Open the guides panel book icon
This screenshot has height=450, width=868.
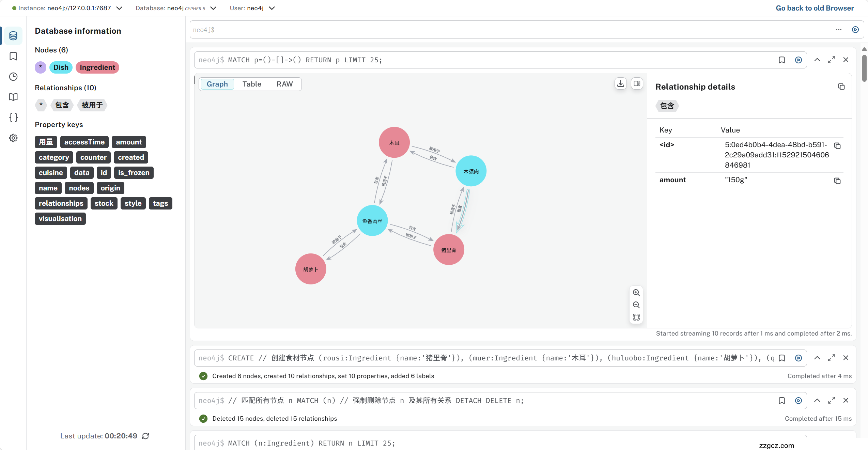tap(13, 97)
